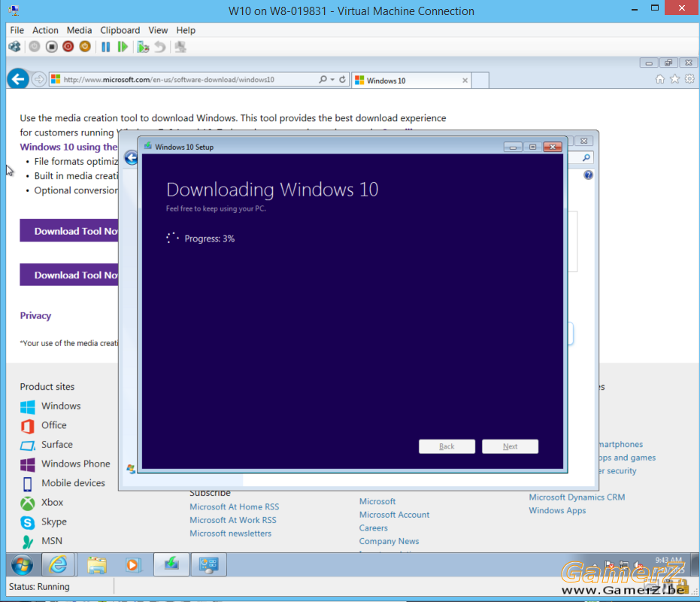Open the guest Start menu orb
This screenshot has width=700, height=602.
(22, 565)
